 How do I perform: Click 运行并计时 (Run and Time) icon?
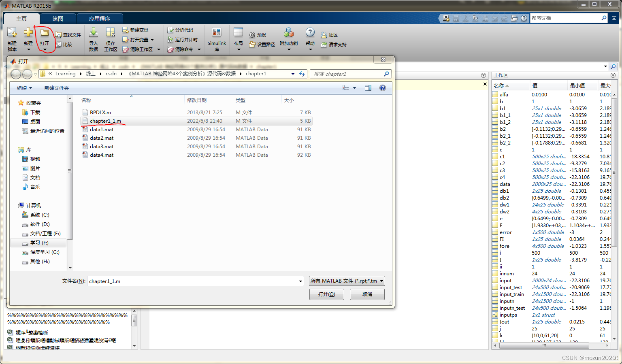coord(170,40)
